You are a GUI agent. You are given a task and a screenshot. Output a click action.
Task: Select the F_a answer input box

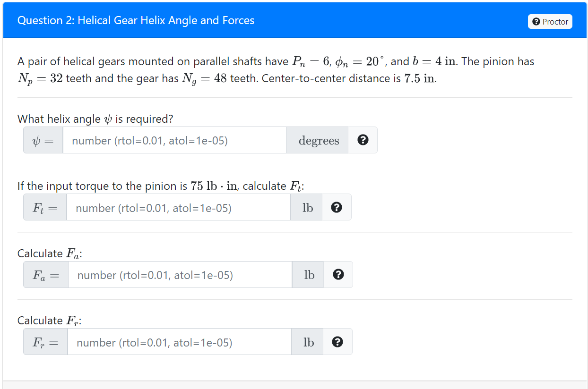(x=179, y=274)
